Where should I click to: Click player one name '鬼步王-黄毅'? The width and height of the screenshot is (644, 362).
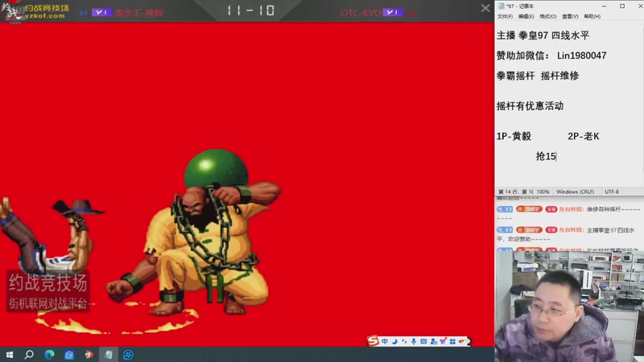click(138, 13)
